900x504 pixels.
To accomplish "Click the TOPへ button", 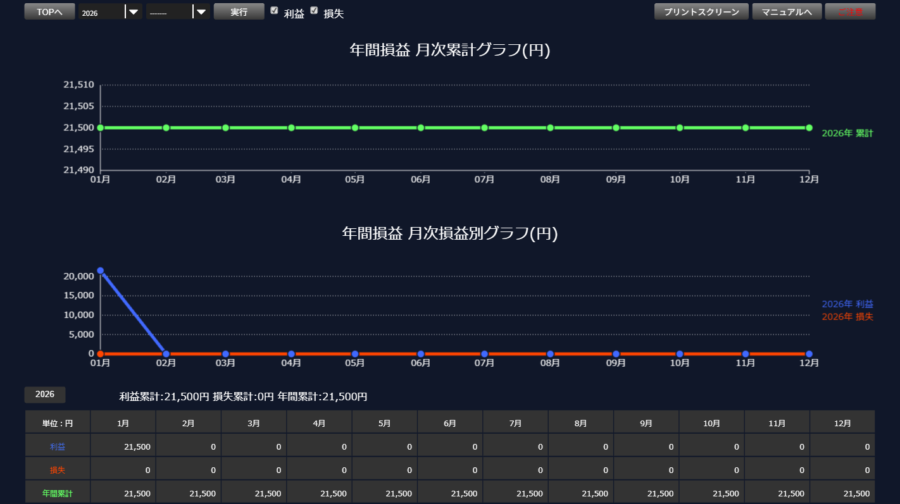I will [49, 12].
